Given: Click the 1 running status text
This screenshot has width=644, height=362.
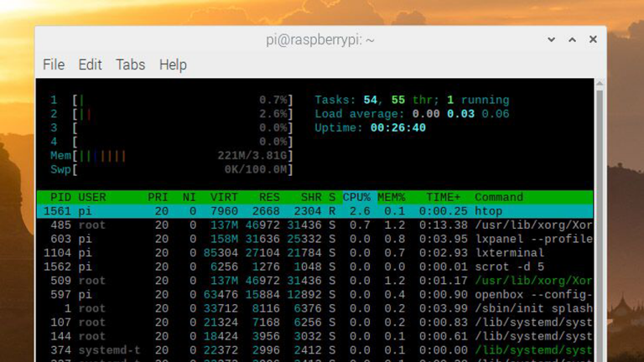Looking at the screenshot, I should (x=478, y=101).
